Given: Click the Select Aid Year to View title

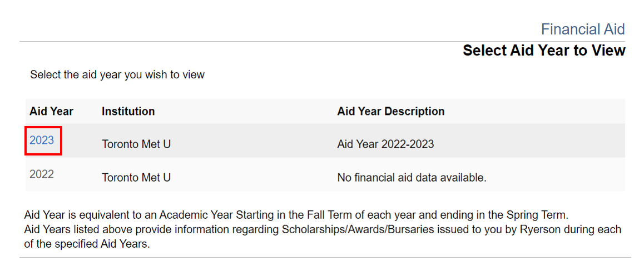Looking at the screenshot, I should [544, 51].
